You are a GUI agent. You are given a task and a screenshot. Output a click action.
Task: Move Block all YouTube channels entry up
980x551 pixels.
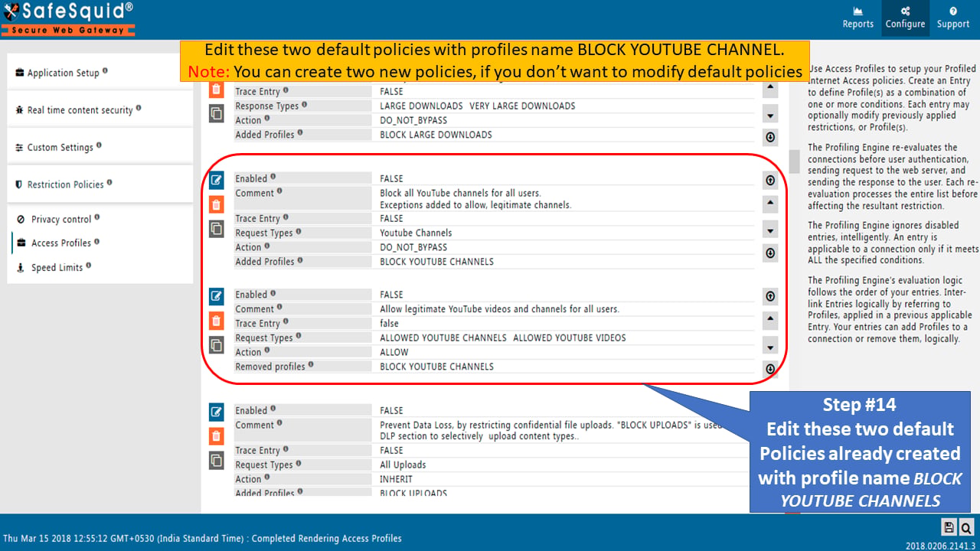point(770,204)
